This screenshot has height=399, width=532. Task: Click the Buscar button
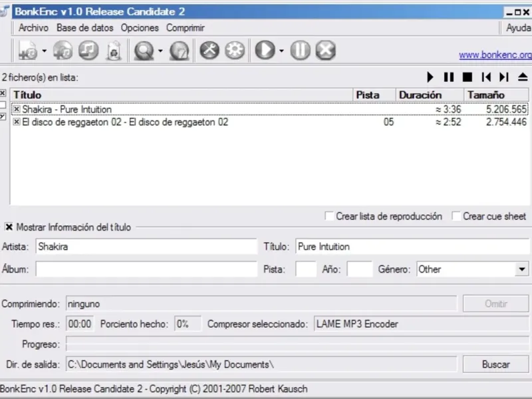coord(495,364)
